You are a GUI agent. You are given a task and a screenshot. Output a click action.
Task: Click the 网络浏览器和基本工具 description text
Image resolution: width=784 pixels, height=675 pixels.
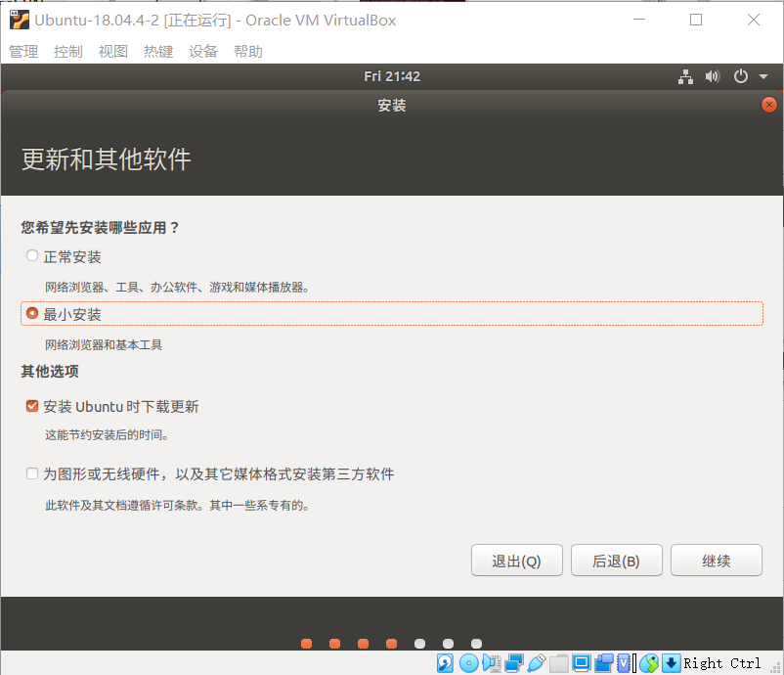coord(104,344)
